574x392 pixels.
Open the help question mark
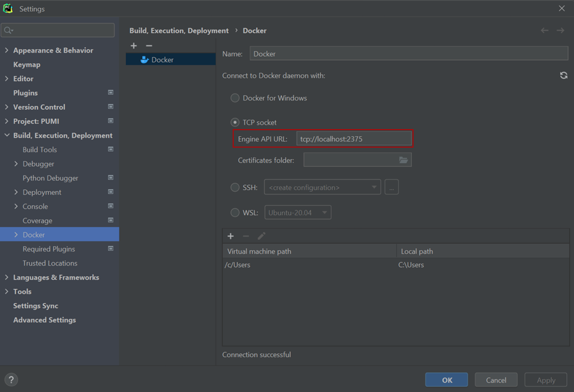click(11, 380)
